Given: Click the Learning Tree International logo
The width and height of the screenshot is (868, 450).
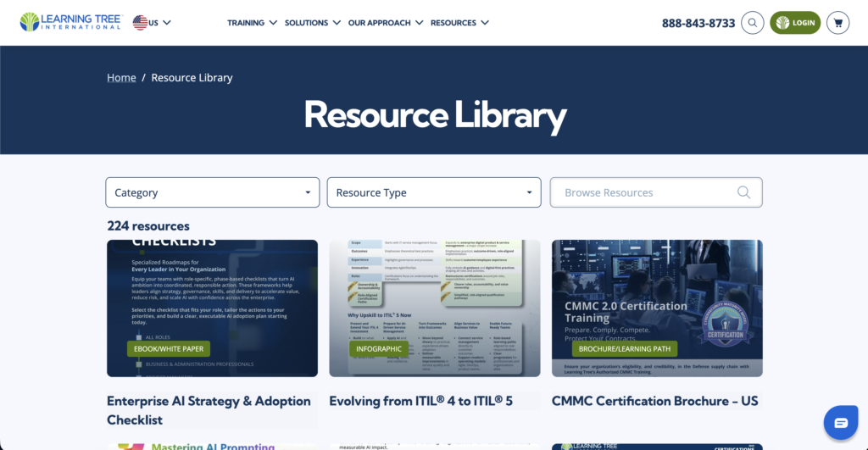Looking at the screenshot, I should (x=71, y=22).
